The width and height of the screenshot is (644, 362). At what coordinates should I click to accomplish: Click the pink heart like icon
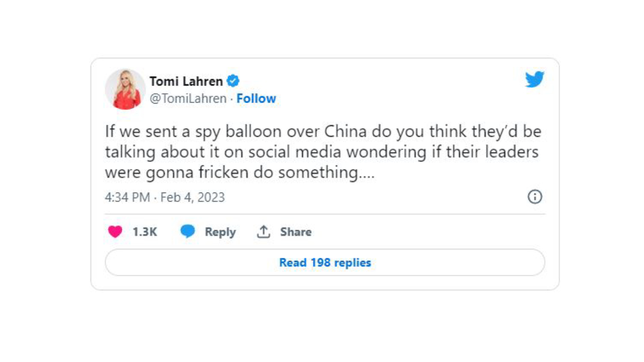click(115, 232)
